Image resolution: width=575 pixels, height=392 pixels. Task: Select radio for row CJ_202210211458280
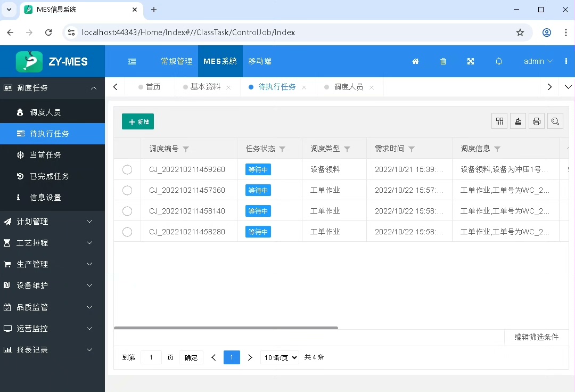click(x=127, y=232)
